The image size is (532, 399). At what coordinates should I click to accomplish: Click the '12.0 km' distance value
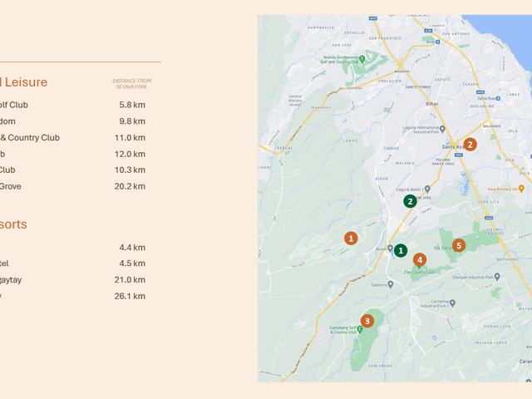(x=130, y=154)
